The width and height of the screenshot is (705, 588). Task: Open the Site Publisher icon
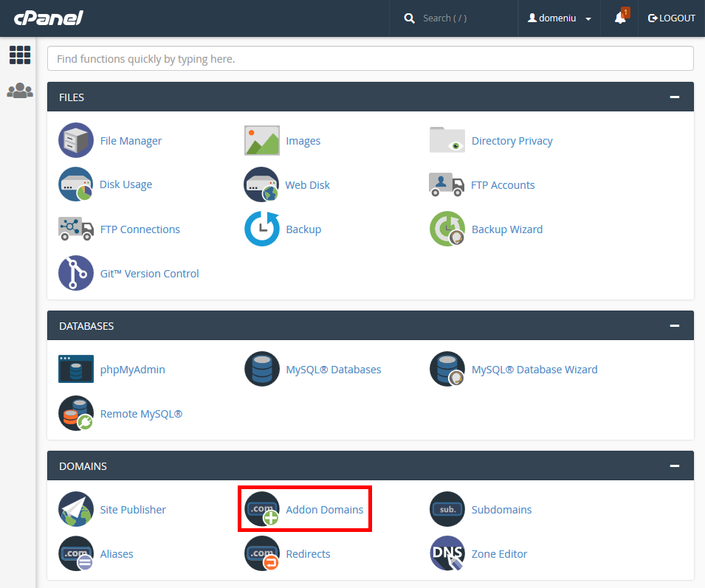(76, 509)
